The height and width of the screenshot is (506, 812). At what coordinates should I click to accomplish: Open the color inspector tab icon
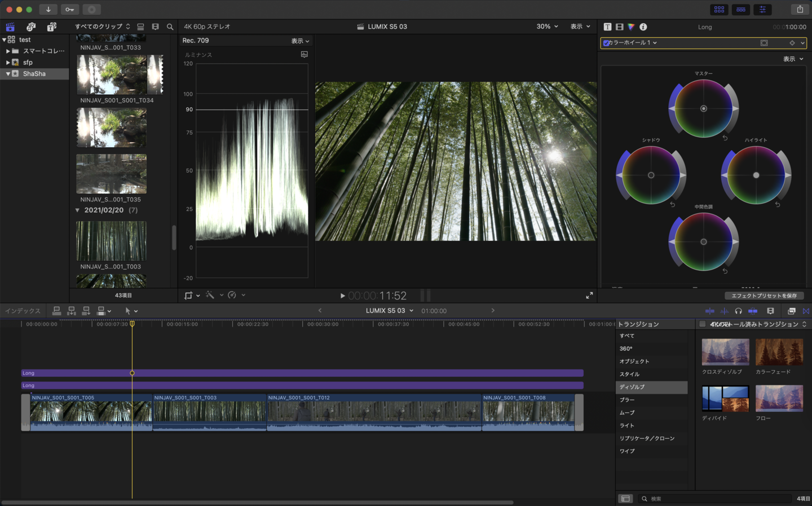point(631,27)
